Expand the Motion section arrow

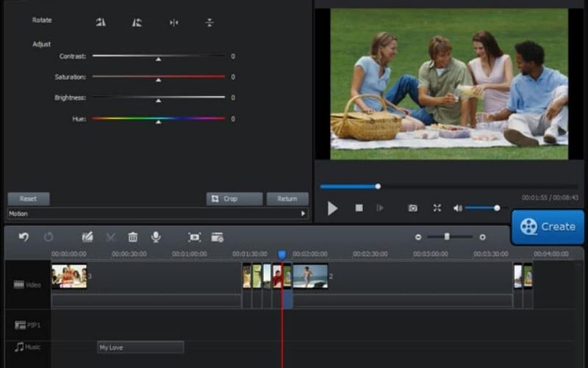pos(303,213)
